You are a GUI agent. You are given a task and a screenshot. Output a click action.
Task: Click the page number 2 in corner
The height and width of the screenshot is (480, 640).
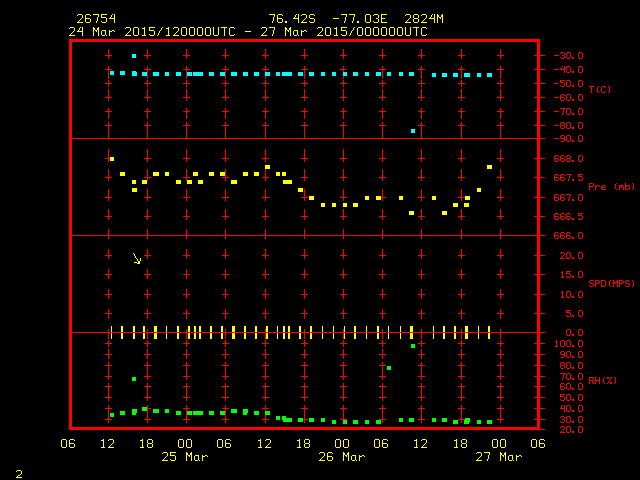coord(19,474)
